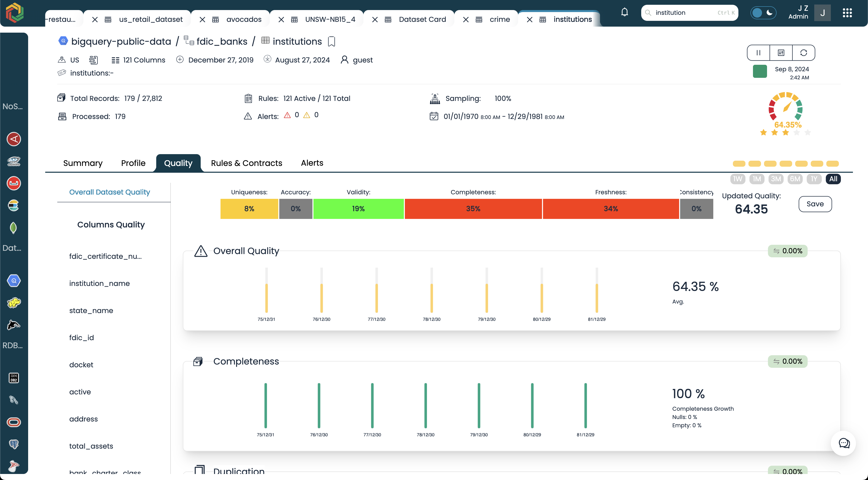Switch to the avocados tab
This screenshot has width=868, height=480.
tap(244, 20)
